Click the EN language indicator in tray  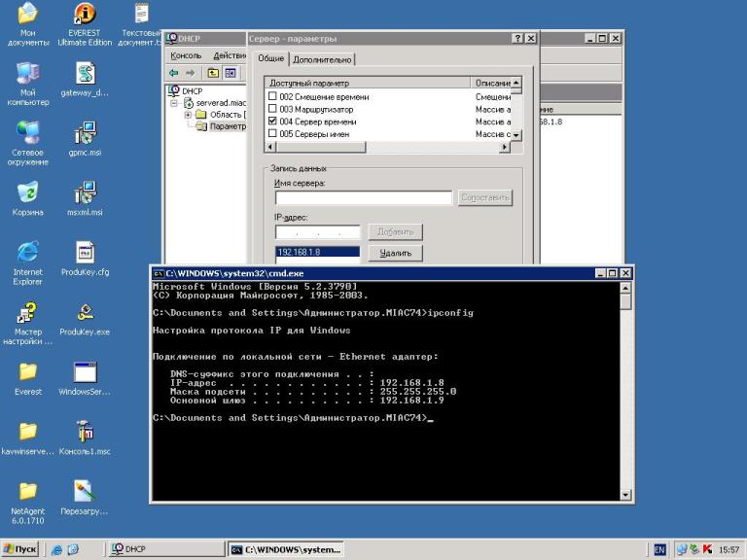(x=659, y=549)
